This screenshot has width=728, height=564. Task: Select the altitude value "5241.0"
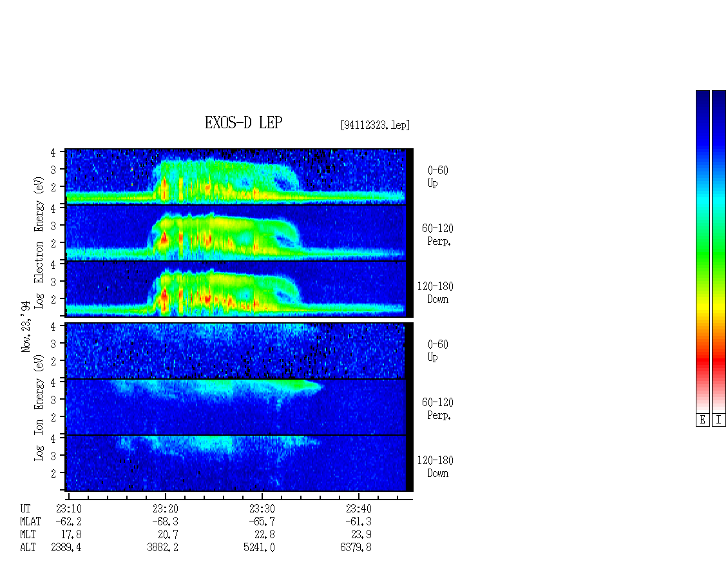259,548
